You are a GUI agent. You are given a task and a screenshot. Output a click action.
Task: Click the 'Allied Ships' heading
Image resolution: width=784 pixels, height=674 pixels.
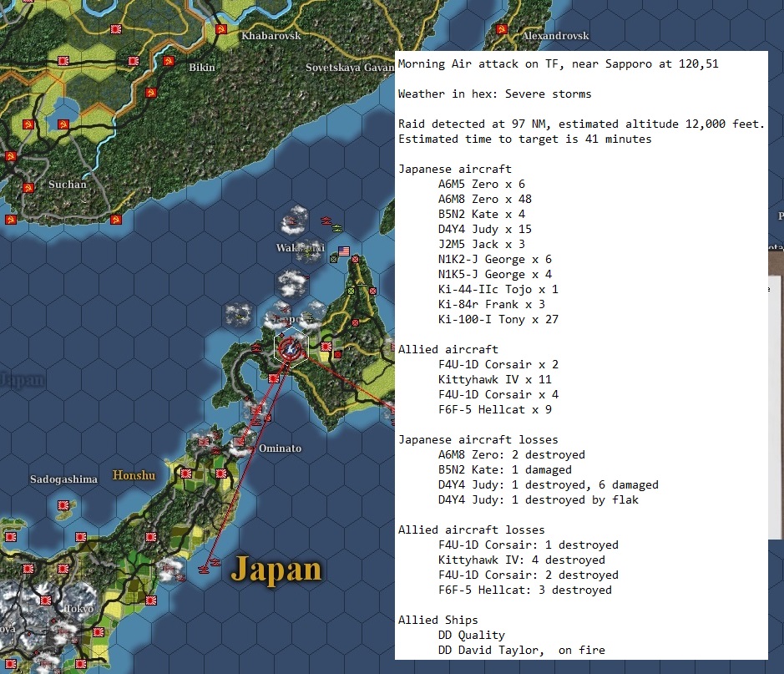pyautogui.click(x=438, y=620)
